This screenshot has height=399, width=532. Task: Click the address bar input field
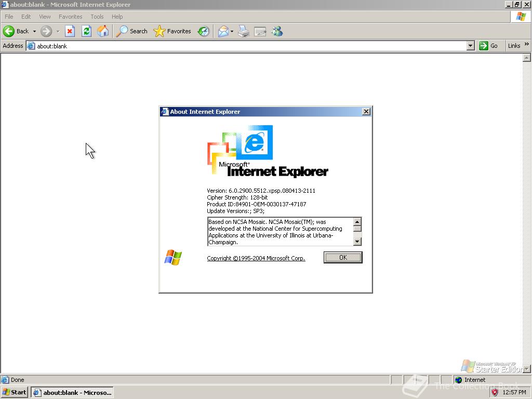[250, 46]
